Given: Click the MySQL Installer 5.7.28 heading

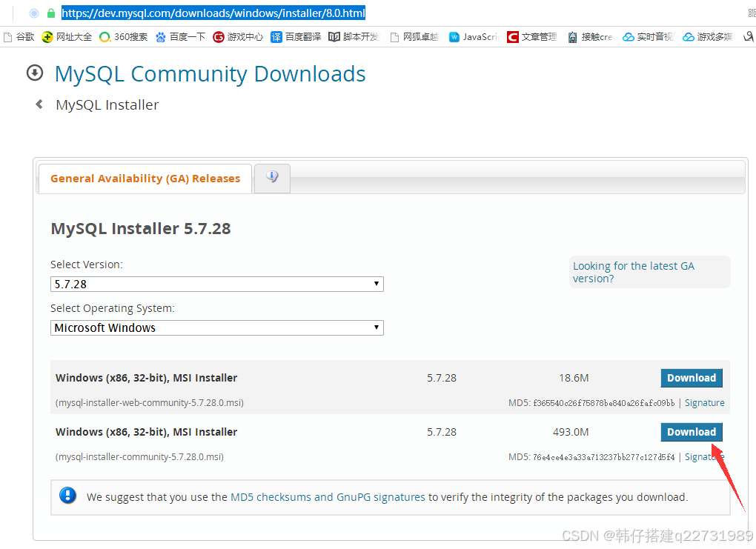Looking at the screenshot, I should (x=141, y=228).
